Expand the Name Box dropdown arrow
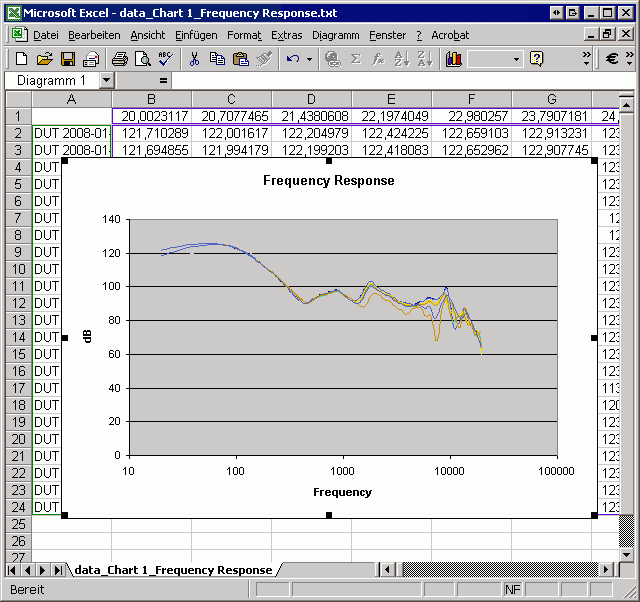640x602 pixels. click(107, 80)
